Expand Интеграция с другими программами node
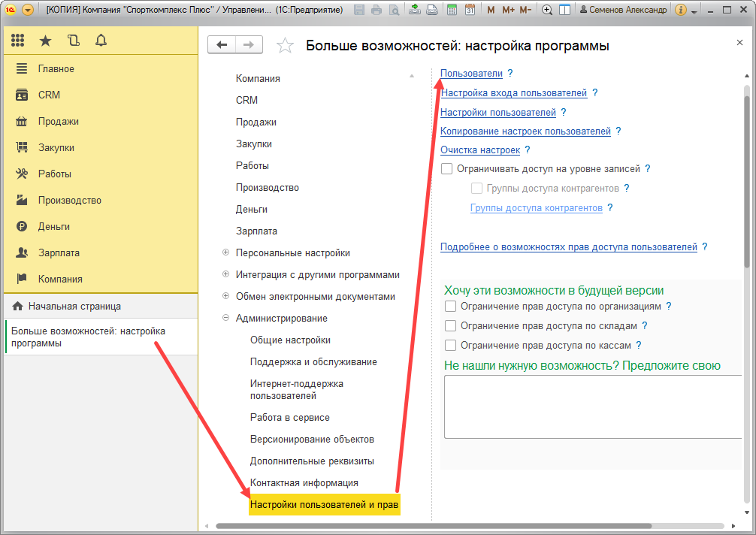Viewport: 756px width, 535px height. point(225,274)
